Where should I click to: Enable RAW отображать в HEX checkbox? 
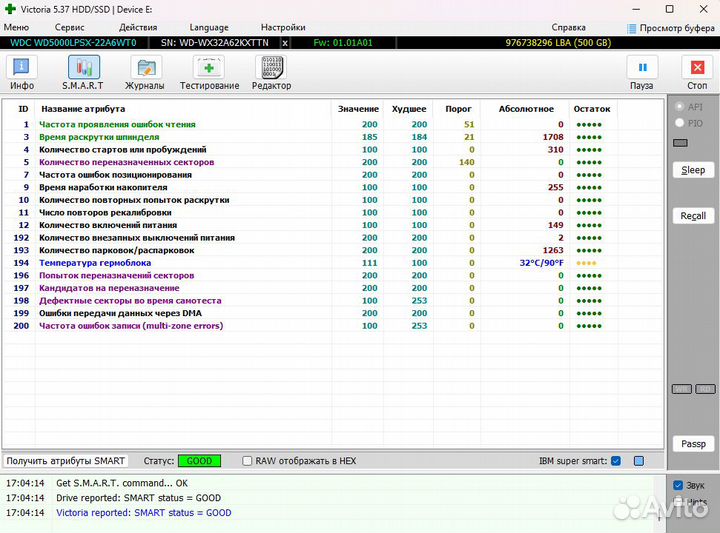point(247,461)
